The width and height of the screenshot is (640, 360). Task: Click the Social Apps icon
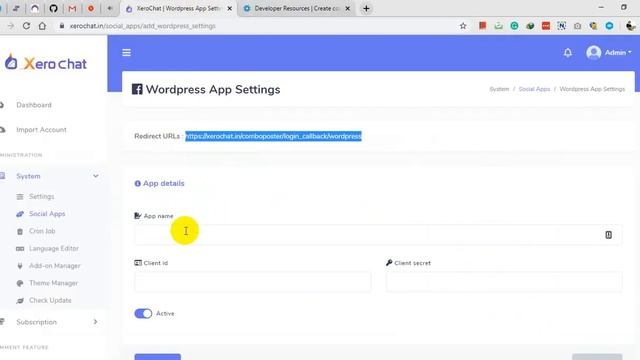pyautogui.click(x=20, y=214)
